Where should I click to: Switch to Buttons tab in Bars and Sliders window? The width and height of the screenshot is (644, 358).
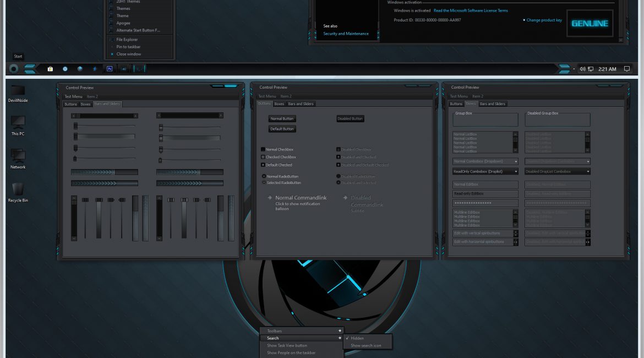[x=70, y=105]
